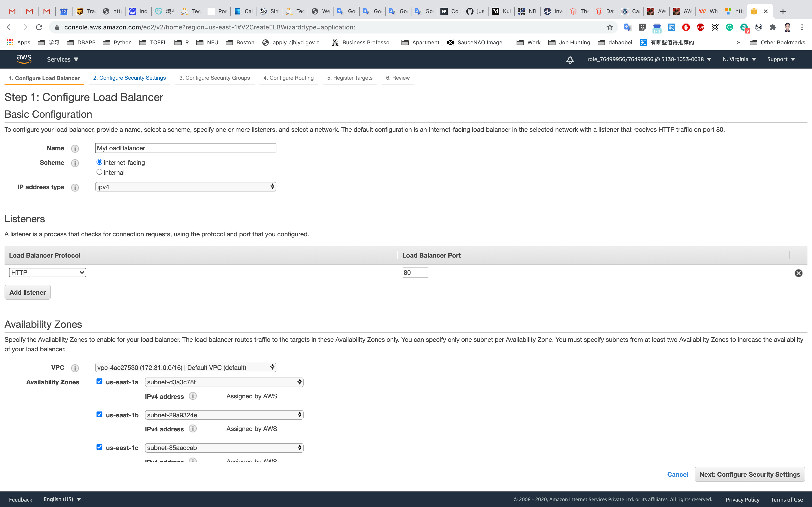
Task: Click the info icon next to VPC
Action: pos(75,368)
